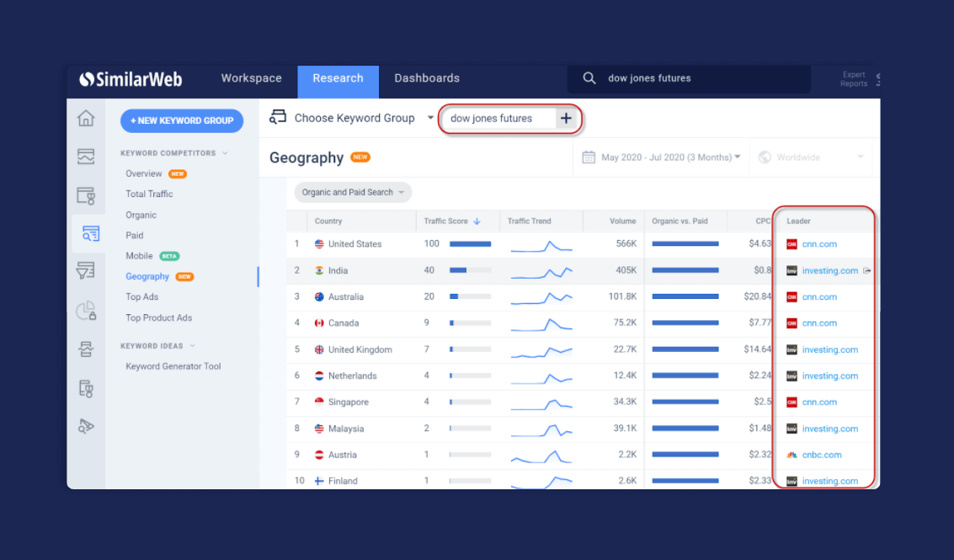Select the keyword research sidebar icon
This screenshot has height=560, width=954.
[x=86, y=234]
